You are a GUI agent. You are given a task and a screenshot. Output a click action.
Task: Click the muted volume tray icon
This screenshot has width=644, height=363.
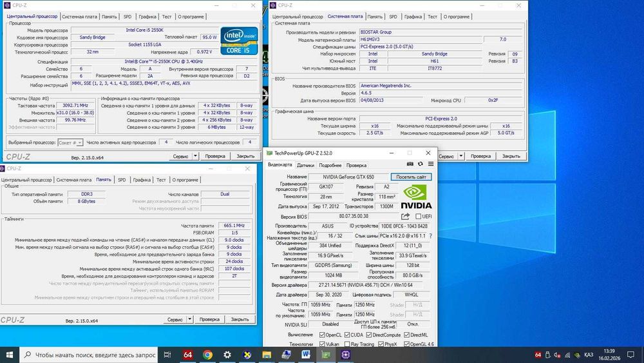(x=557, y=355)
